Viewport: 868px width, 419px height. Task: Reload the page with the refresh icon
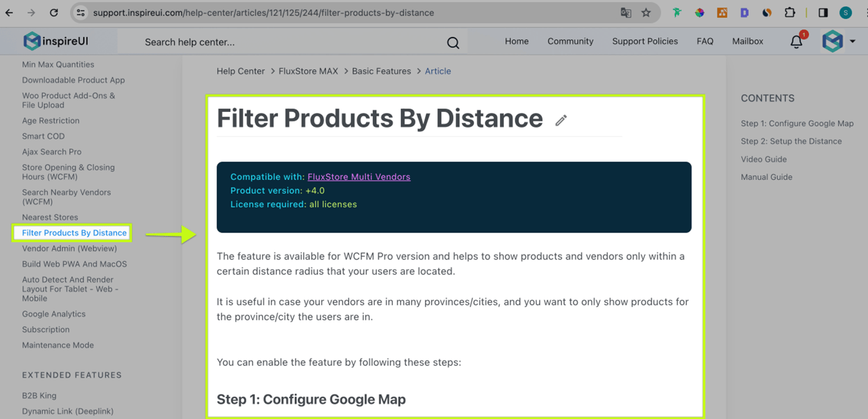coord(54,13)
